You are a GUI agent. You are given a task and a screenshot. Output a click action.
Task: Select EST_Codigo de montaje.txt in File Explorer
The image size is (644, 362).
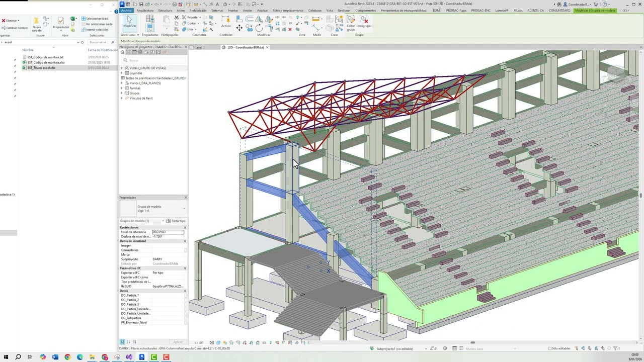pos(45,57)
